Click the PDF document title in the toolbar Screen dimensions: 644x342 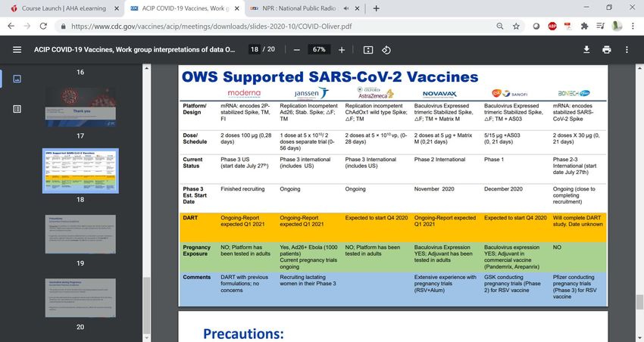coord(134,50)
